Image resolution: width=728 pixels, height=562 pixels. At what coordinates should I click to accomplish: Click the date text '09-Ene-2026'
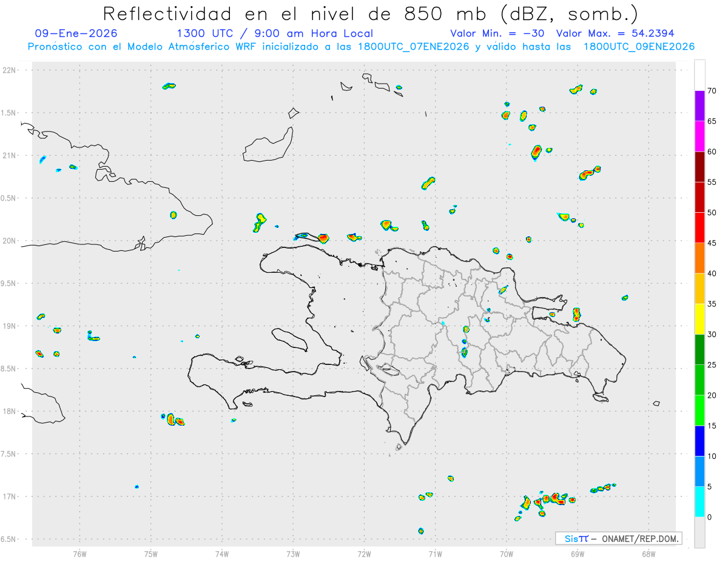[76, 33]
